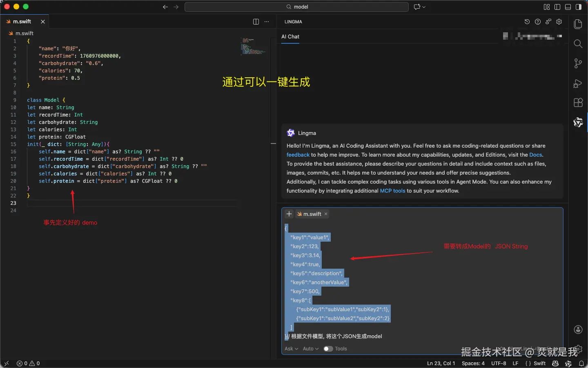
Task: Toggle the secondary sidebar
Action: pos(579,7)
